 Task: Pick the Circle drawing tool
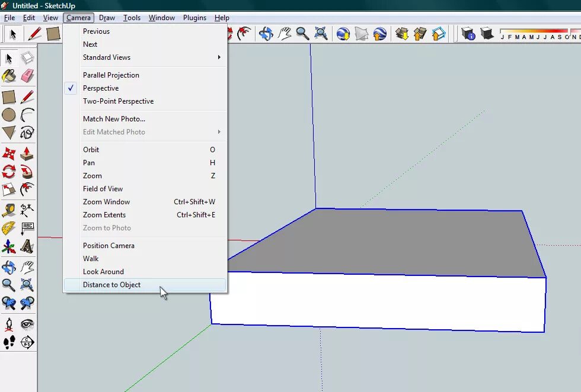click(9, 115)
